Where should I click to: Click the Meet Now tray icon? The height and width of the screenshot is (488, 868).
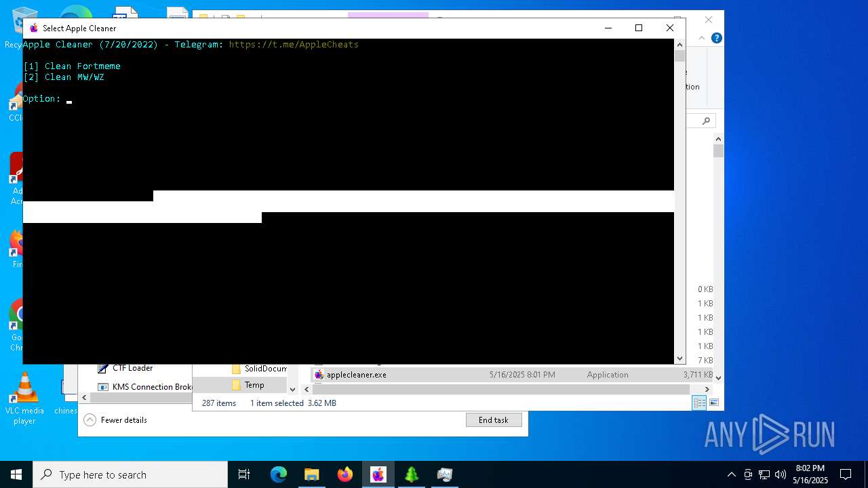click(748, 474)
